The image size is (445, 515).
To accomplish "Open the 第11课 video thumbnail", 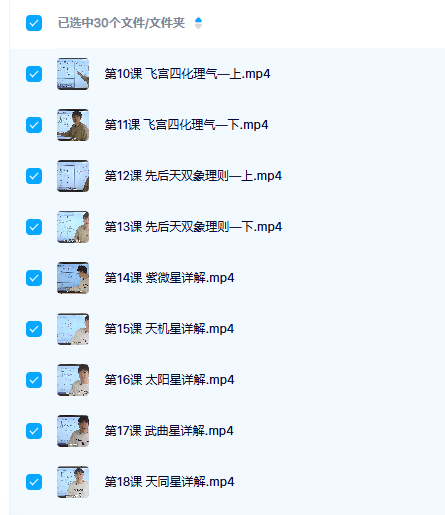I will [x=73, y=125].
